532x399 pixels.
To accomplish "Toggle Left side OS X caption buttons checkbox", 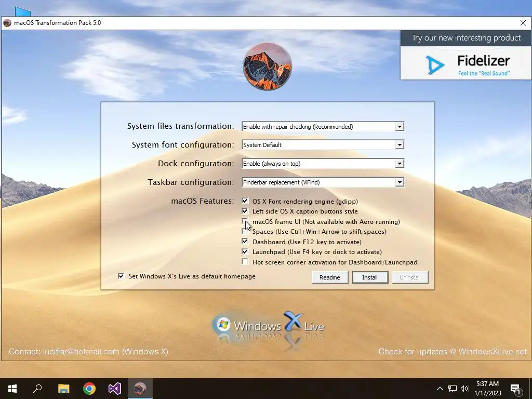I will [245, 211].
